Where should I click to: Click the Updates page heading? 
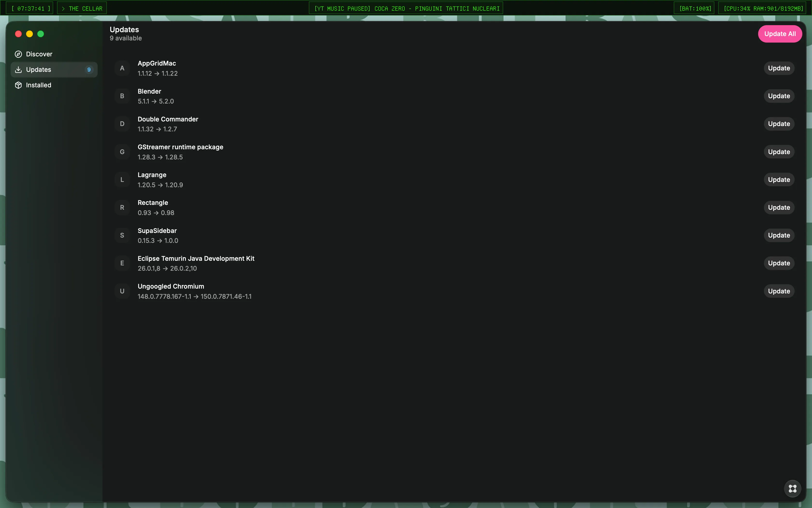tap(124, 30)
